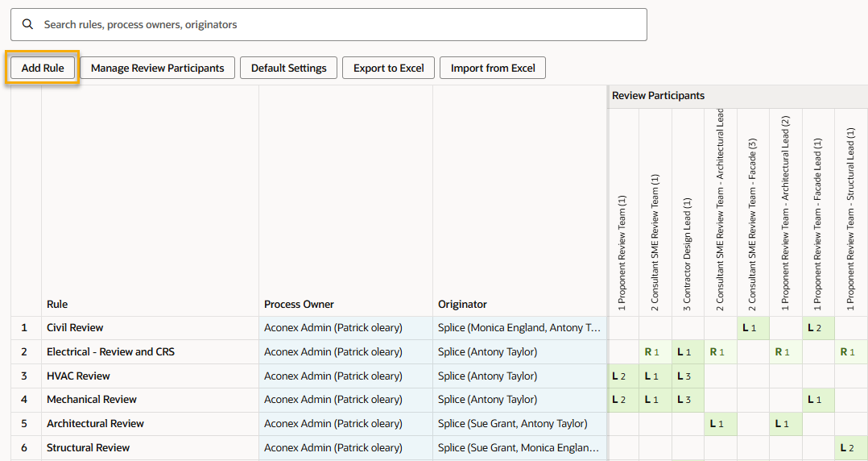Select the HVAC Review rule
This screenshot has height=461, width=868.
click(78, 376)
